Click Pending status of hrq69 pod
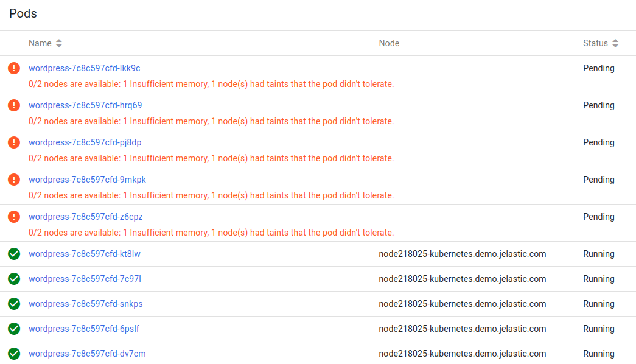 tap(599, 105)
